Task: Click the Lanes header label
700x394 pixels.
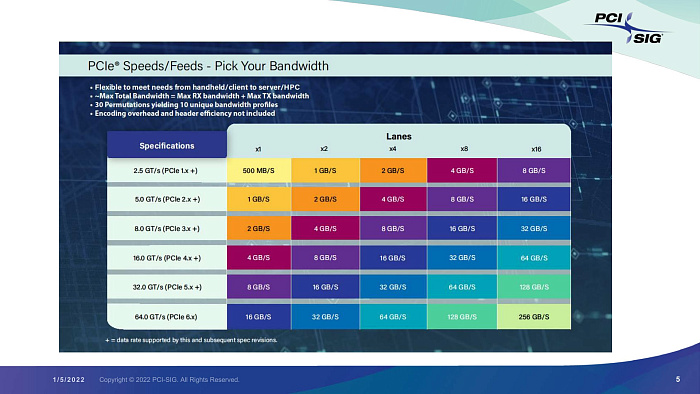Action: point(399,137)
